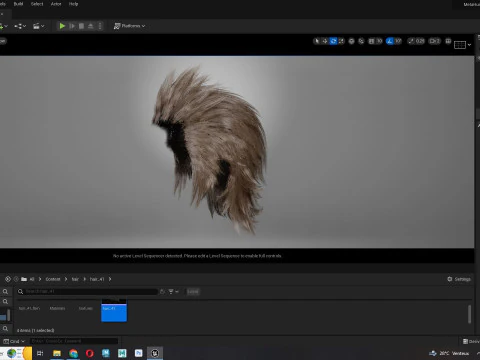Screen dimensions: 480x360
Task: Open the Actor menu
Action: (x=56, y=4)
